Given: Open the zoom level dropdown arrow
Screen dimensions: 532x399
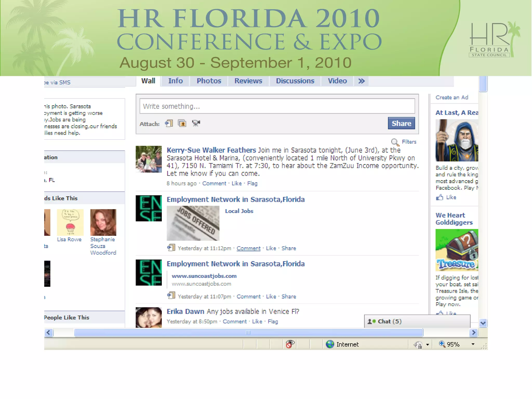Looking at the screenshot, I should (x=473, y=344).
